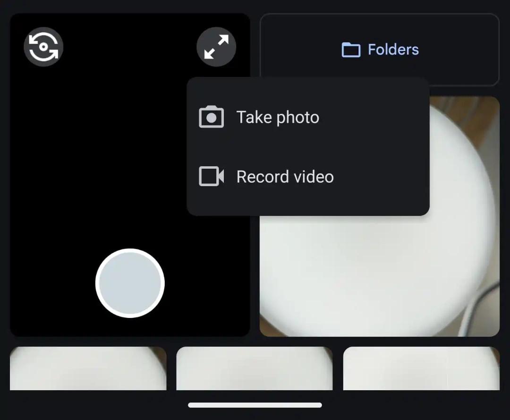This screenshot has width=510, height=420.
Task: Click the camera icon beside Take photo
Action: [x=211, y=117]
